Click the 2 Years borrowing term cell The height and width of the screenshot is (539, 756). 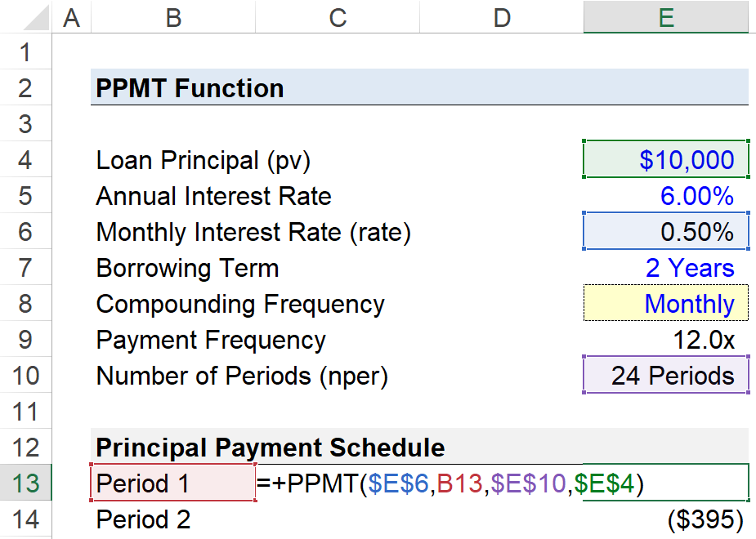click(664, 267)
